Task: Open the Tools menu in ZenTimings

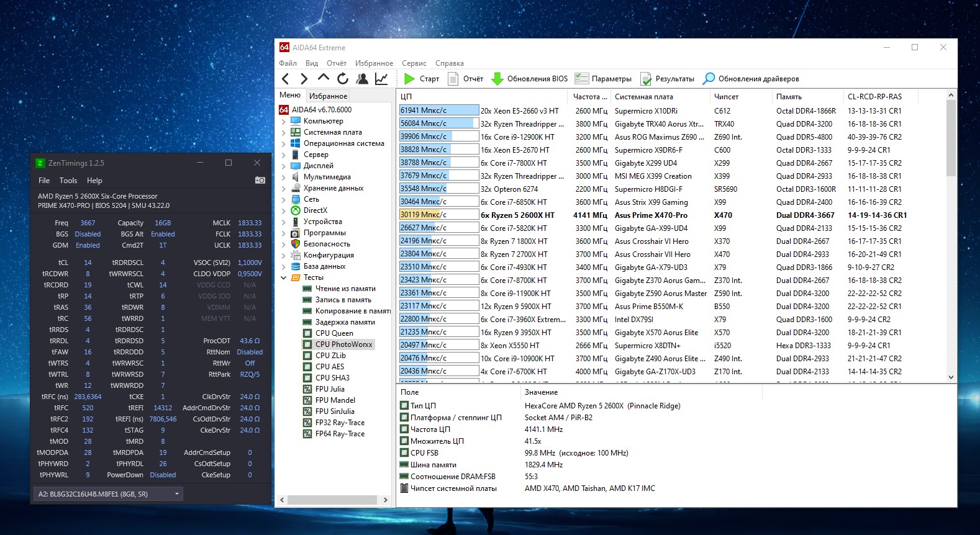Action: [x=68, y=181]
